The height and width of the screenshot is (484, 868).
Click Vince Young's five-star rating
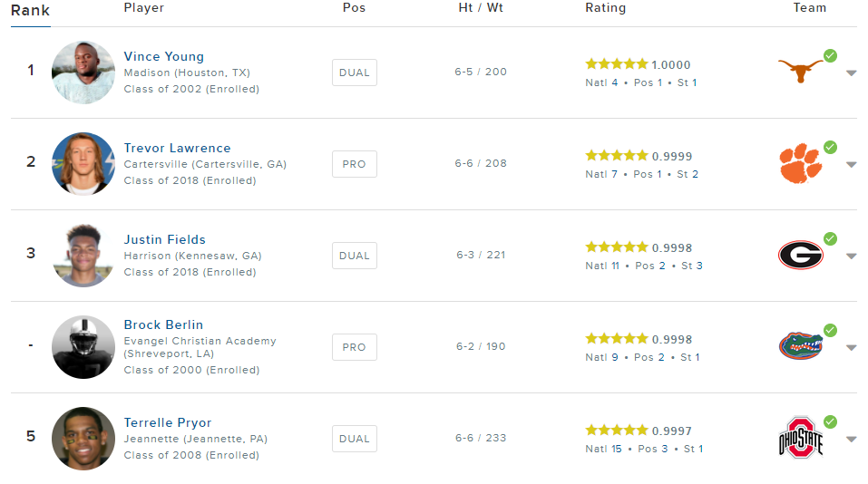coord(617,64)
